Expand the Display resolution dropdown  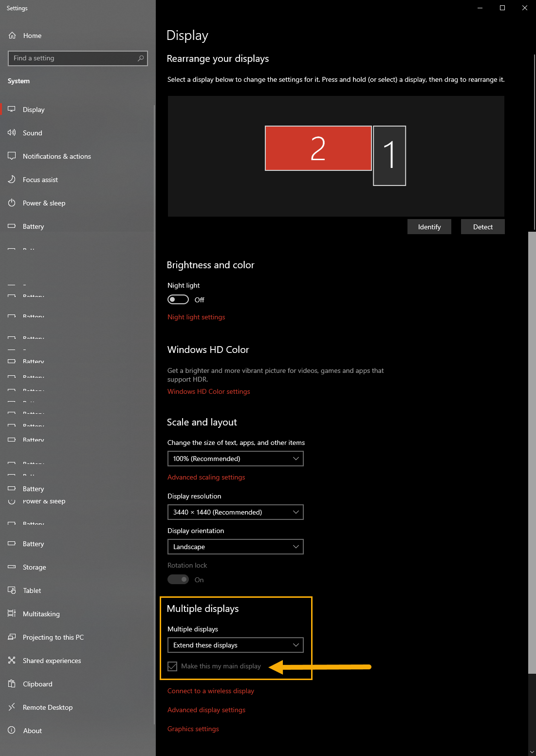[x=236, y=512]
